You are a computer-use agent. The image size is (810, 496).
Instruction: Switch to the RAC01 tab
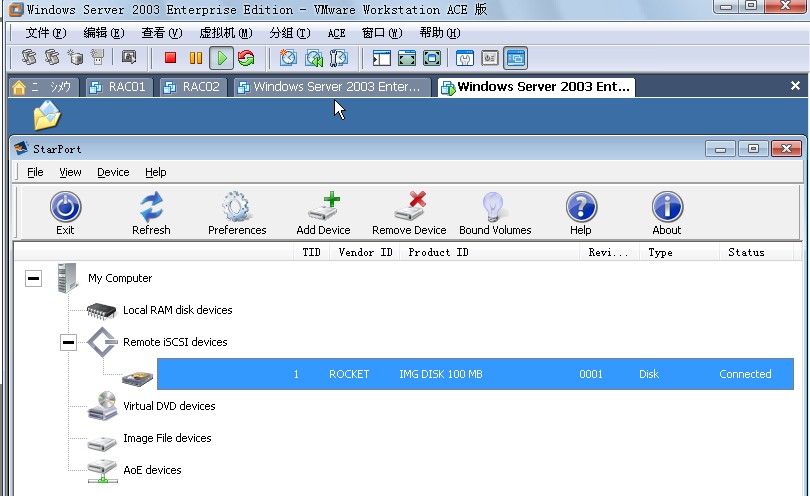(119, 87)
